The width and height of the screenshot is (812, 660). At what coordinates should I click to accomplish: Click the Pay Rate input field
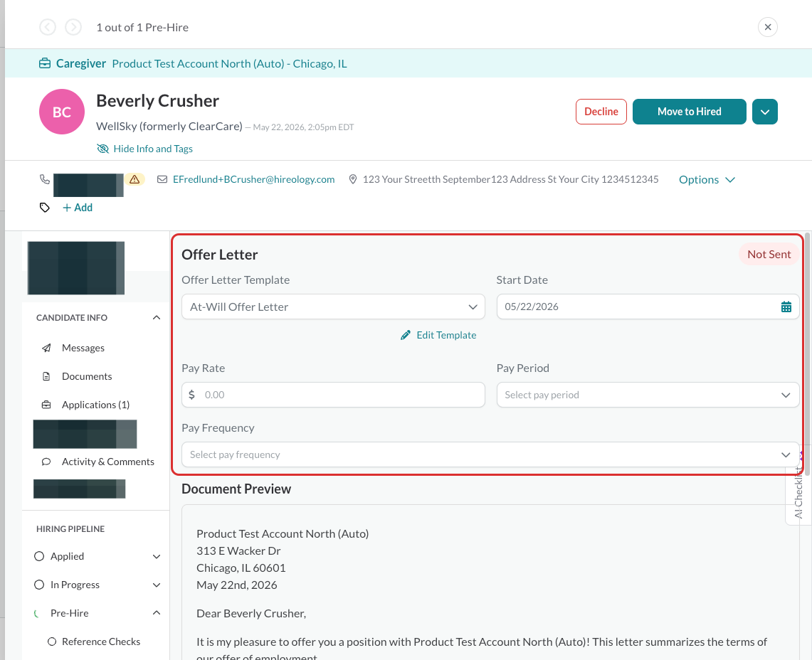click(x=333, y=395)
